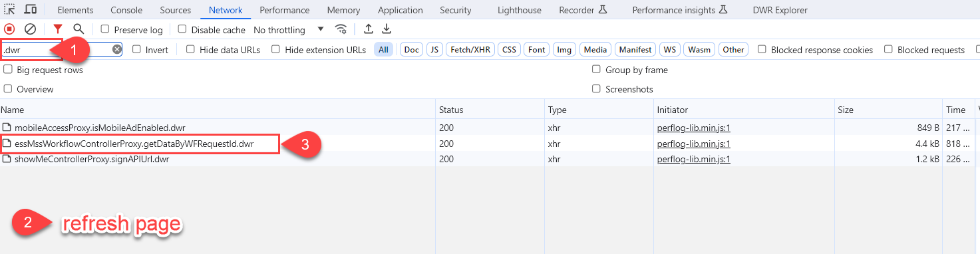This screenshot has width=980, height=254.
Task: Open the Security tab
Action: 456,10
